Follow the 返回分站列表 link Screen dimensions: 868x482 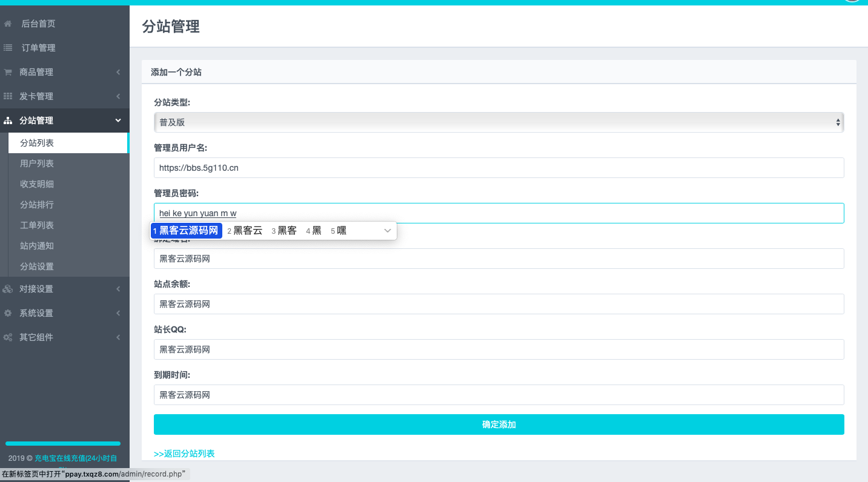[184, 454]
